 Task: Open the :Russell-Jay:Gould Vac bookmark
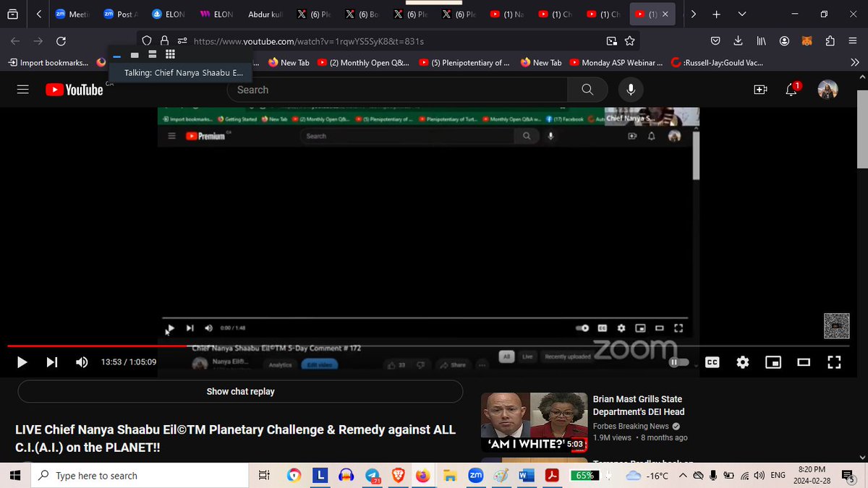pyautogui.click(x=717, y=63)
